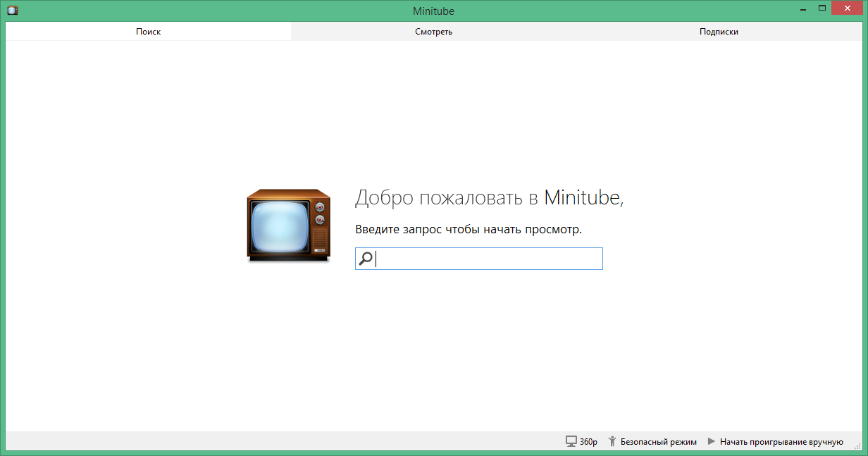868x456 pixels.
Task: Change the 360p video quality setting
Action: pyautogui.click(x=582, y=441)
